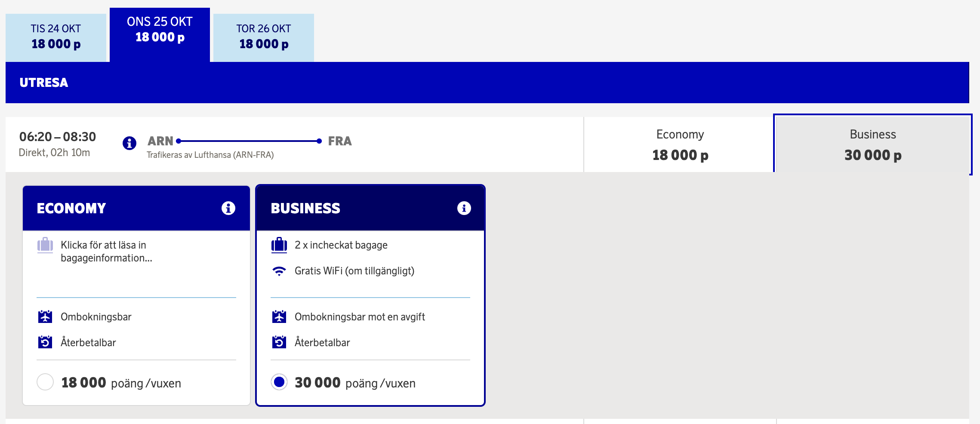
Task: Click Business rebooking-for-a-fee icon
Action: click(x=279, y=317)
